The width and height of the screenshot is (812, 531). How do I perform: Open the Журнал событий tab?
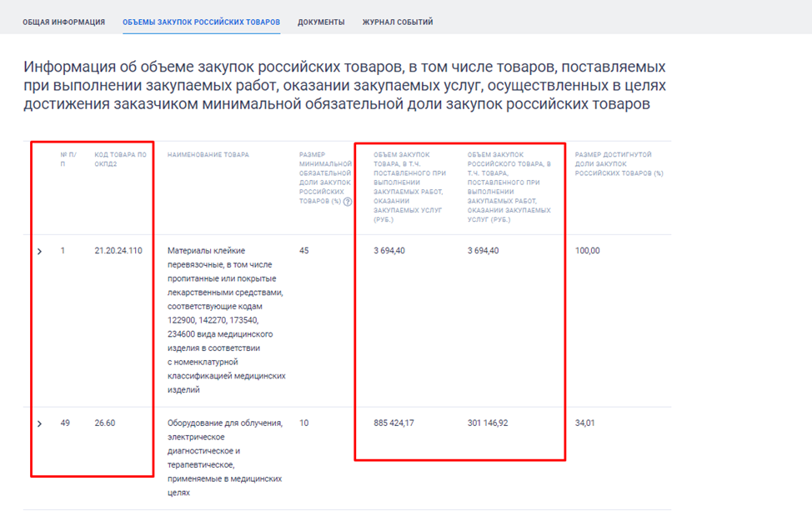397,23
